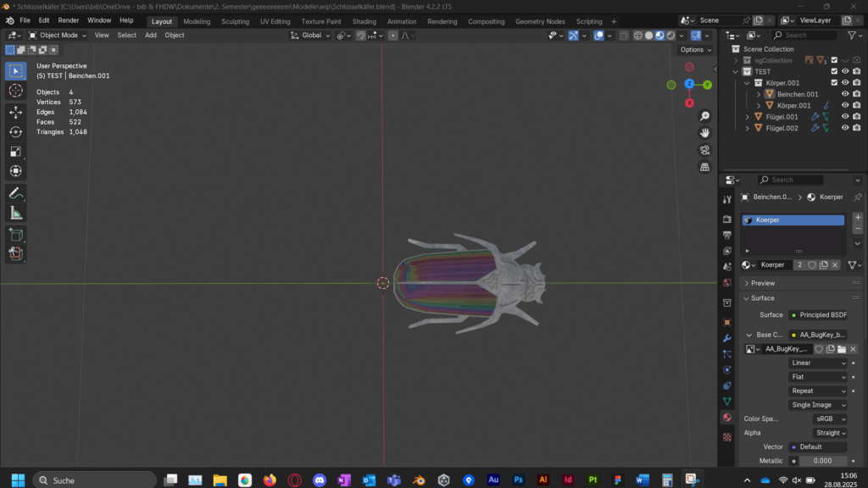Click the Principled BSDF surface button
The height and width of the screenshot is (488, 868).
[x=817, y=314]
